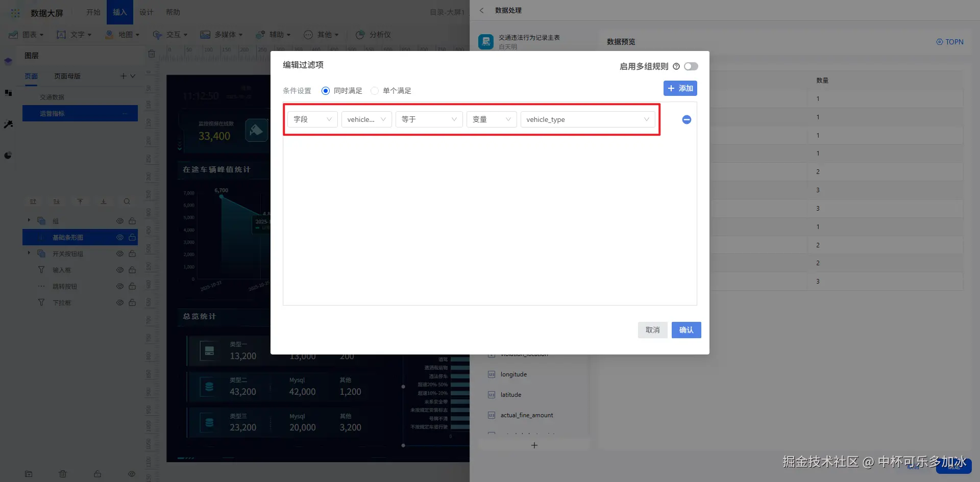
Task: Open the 字段 type dropdown
Action: pos(312,119)
